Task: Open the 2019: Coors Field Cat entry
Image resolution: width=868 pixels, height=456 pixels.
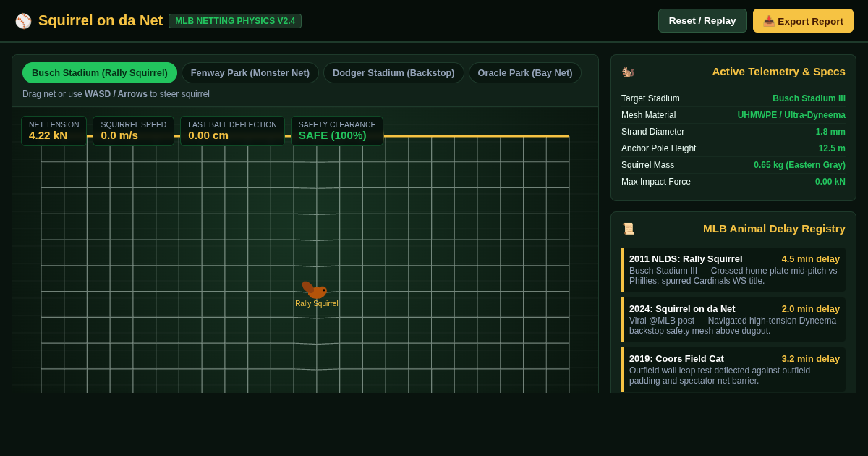Action: coord(733,369)
